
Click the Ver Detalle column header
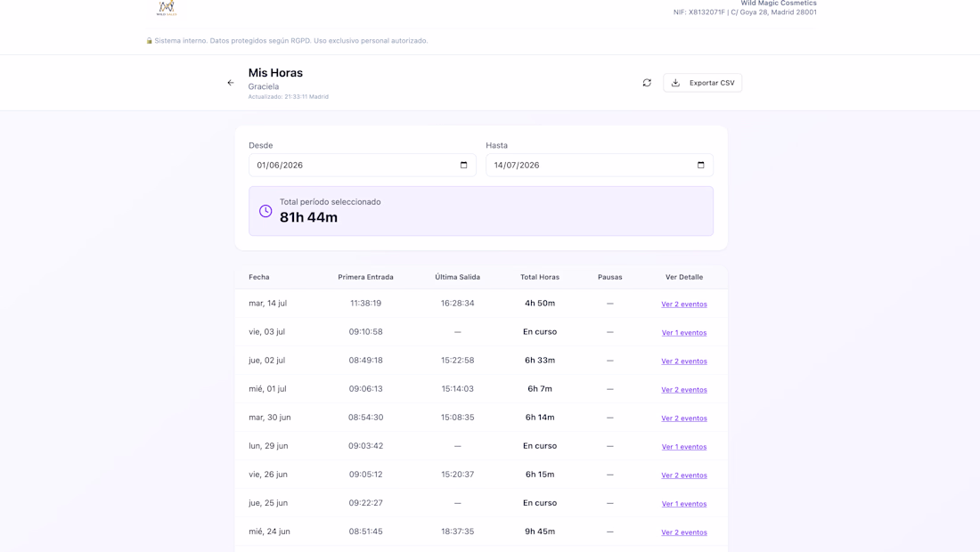click(x=683, y=277)
